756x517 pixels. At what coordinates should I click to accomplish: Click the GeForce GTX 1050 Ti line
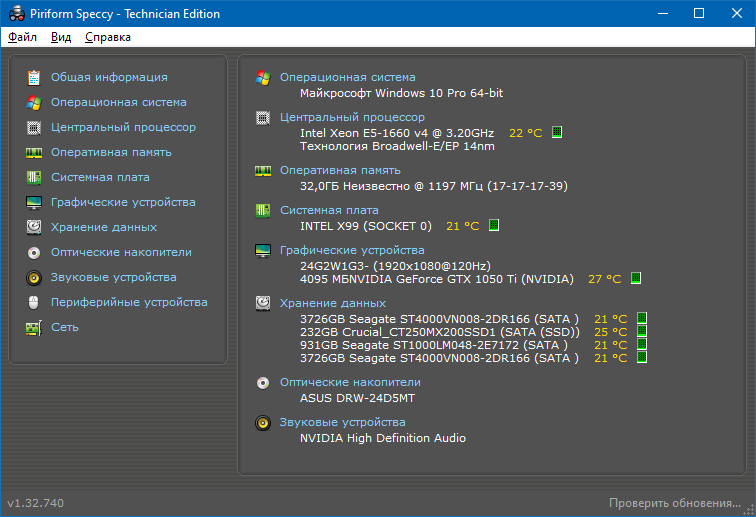pos(437,279)
